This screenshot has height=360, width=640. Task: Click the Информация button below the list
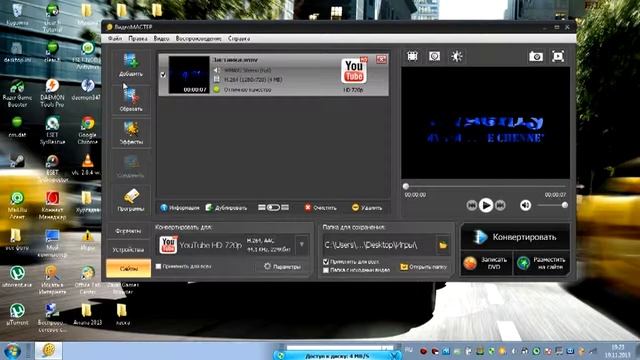click(x=180, y=208)
